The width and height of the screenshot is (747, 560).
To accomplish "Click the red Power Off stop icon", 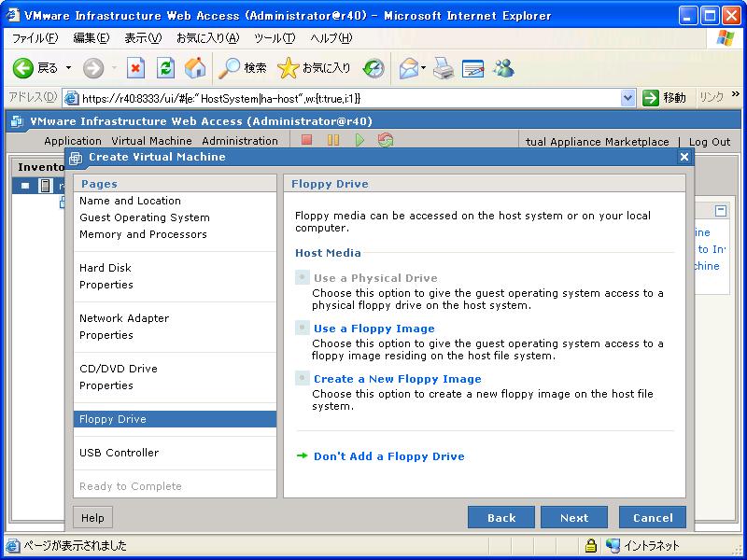I will (x=307, y=140).
